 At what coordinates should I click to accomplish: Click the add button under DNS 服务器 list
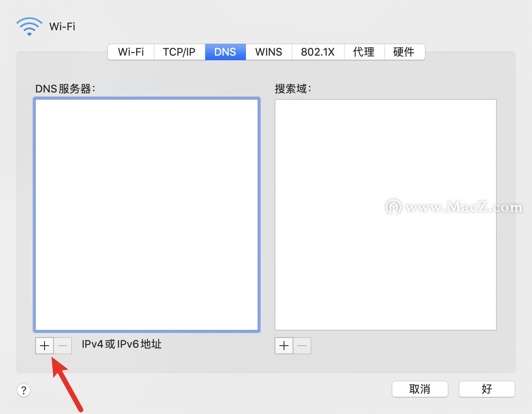point(44,345)
